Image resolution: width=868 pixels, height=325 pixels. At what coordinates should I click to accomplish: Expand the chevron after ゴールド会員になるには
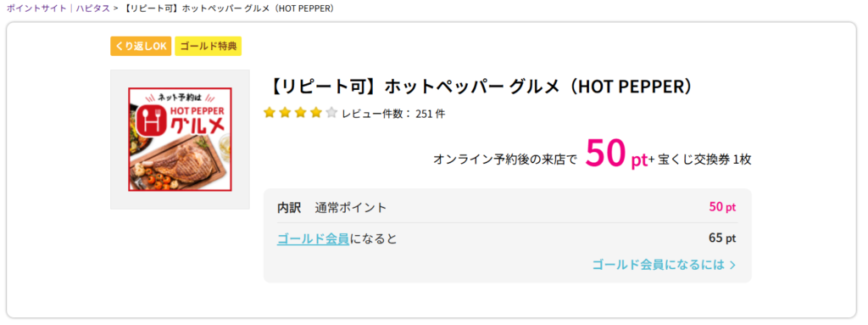[732, 266]
